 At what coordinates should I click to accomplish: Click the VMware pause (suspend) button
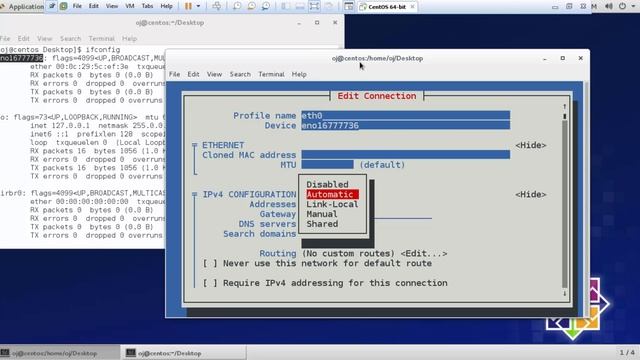point(188,6)
